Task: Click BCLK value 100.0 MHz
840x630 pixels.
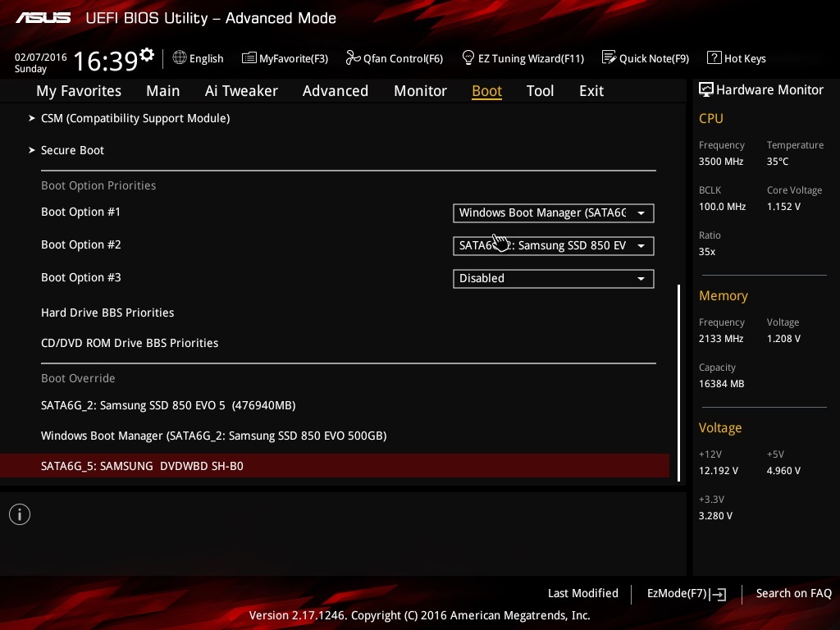Action: click(722, 206)
